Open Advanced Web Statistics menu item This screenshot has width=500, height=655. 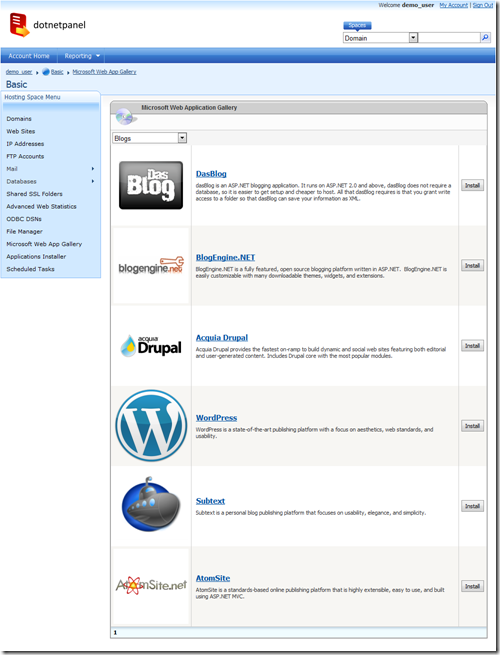41,206
